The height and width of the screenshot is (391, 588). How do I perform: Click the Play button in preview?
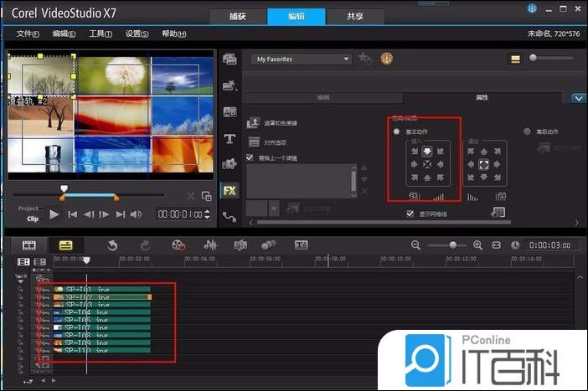coord(54,214)
